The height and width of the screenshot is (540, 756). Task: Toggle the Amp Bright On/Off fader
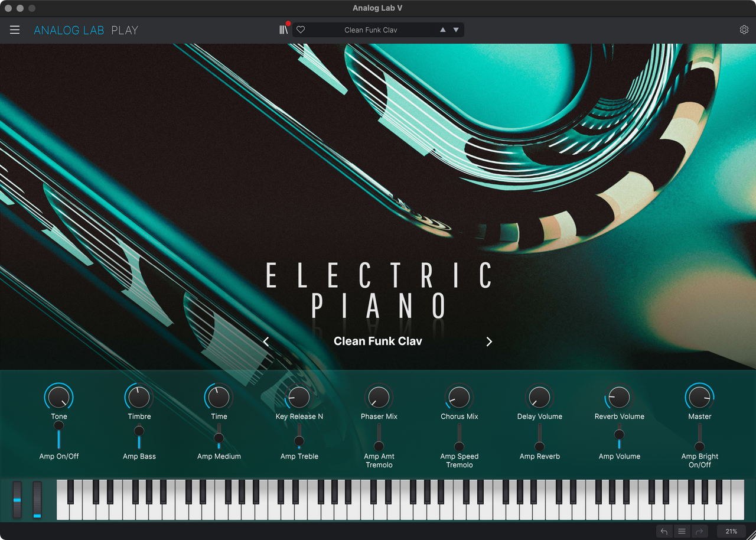699,446
